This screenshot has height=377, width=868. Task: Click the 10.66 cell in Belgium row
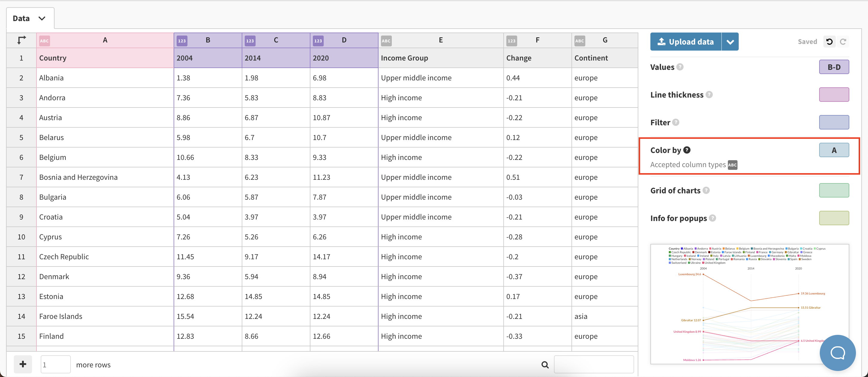(x=208, y=157)
